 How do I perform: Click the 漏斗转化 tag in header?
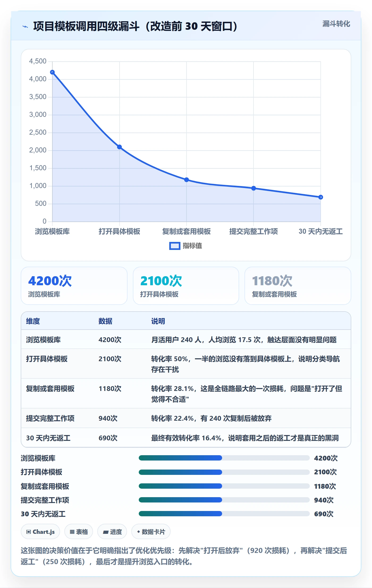[336, 24]
